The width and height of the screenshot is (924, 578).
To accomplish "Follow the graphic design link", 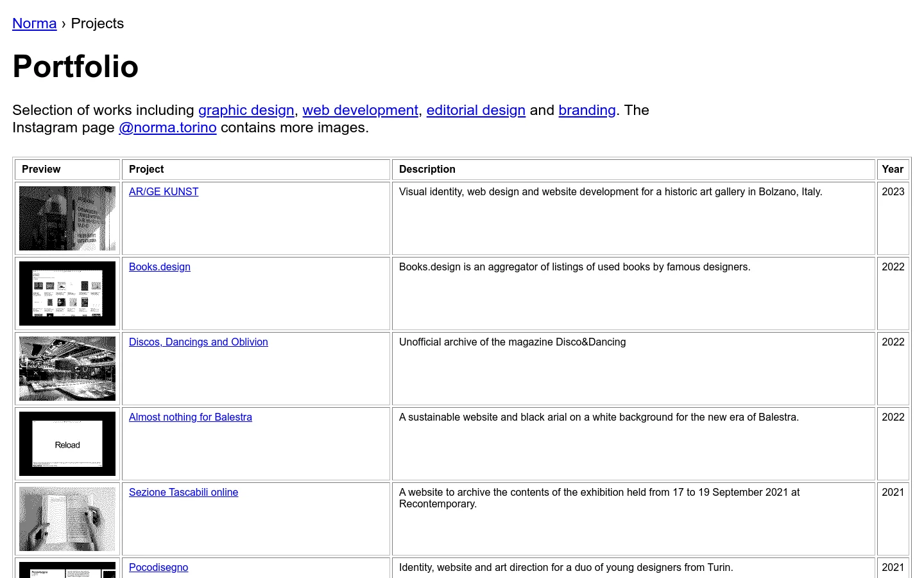I will [x=246, y=110].
